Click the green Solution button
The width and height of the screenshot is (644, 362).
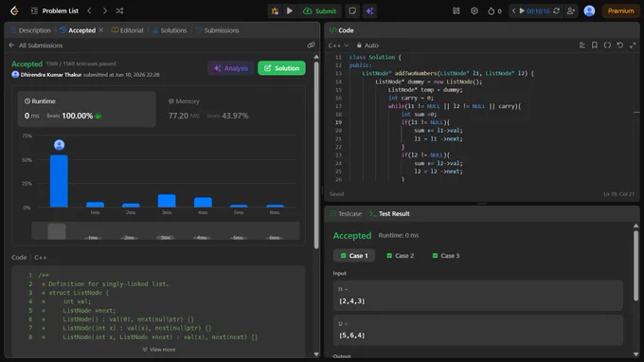[x=281, y=68]
